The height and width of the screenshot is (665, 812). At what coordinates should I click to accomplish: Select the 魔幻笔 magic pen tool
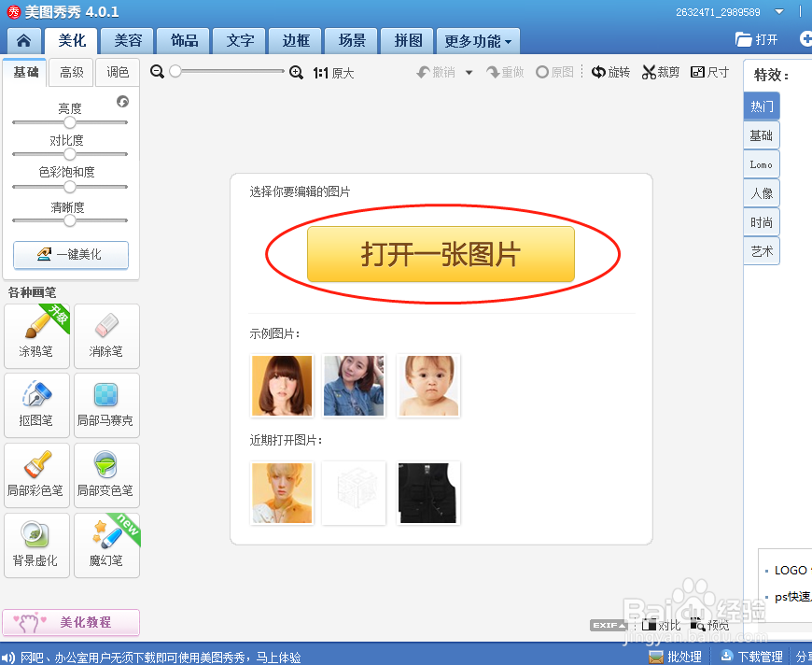[x=106, y=545]
